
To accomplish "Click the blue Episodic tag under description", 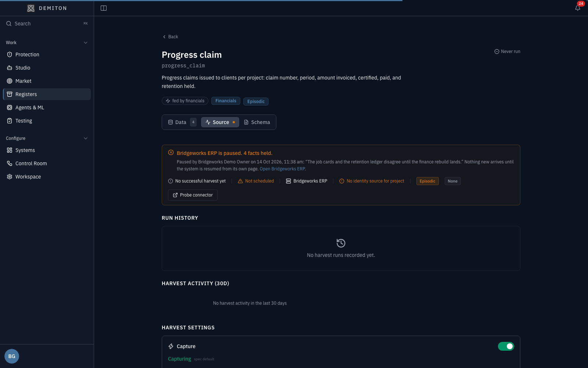I will click(x=256, y=102).
